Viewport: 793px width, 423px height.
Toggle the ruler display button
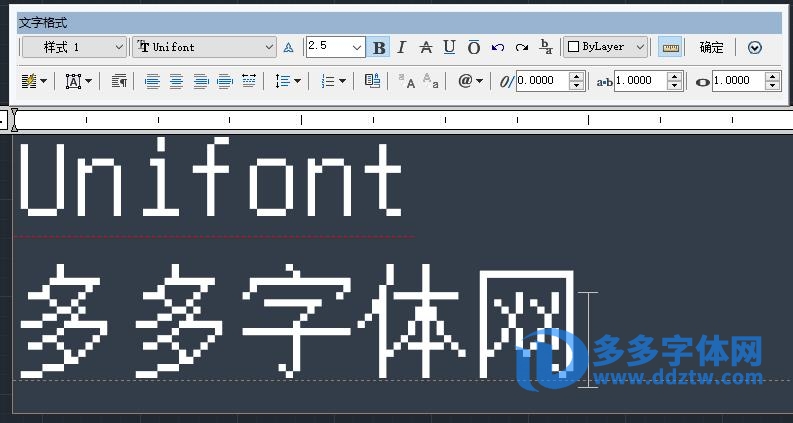(670, 47)
